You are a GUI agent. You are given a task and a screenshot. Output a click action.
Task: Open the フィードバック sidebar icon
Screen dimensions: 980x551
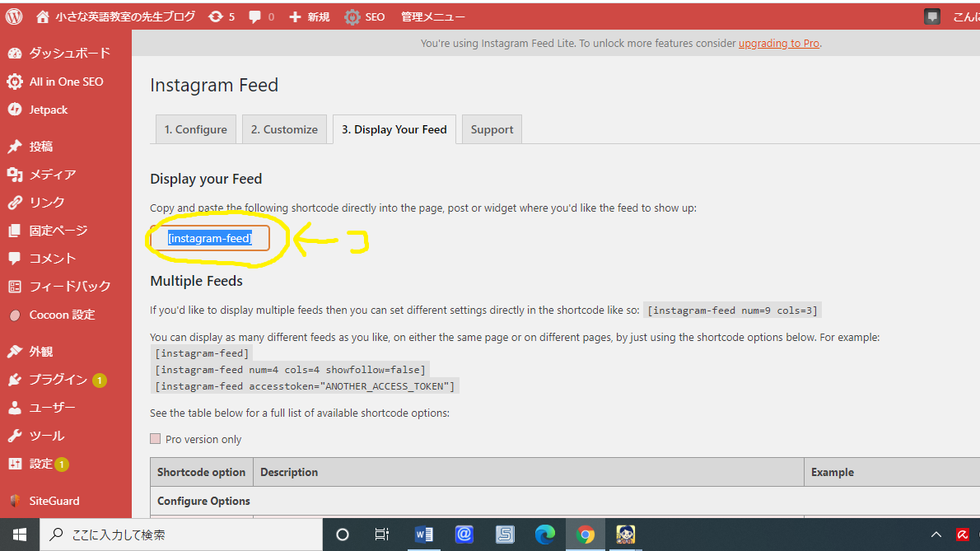(15, 286)
